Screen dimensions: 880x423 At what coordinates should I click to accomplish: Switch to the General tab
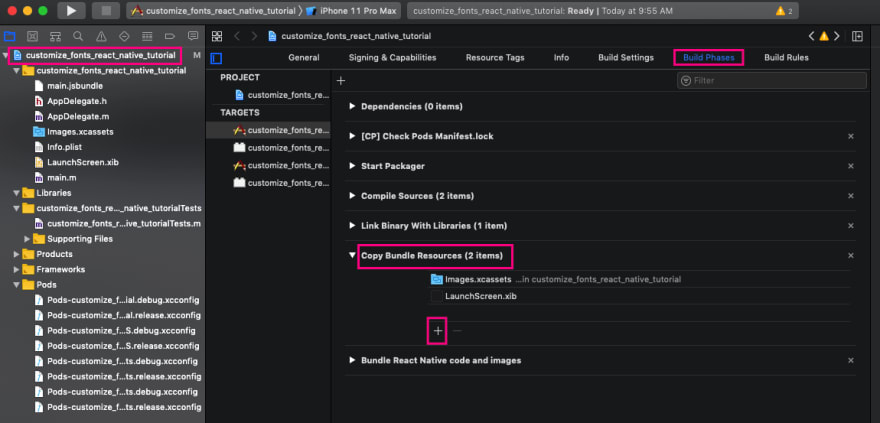[x=304, y=58]
